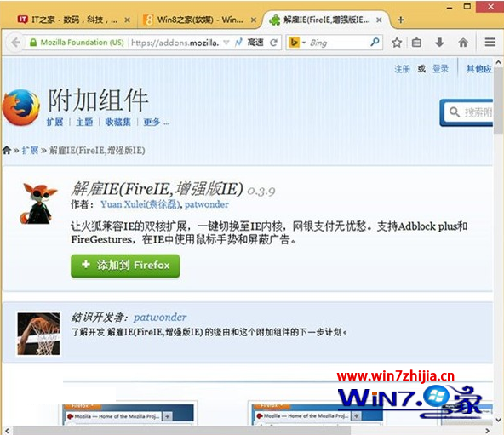504x435 pixels.
Task: Go to the home page icon
Action: (x=463, y=43)
